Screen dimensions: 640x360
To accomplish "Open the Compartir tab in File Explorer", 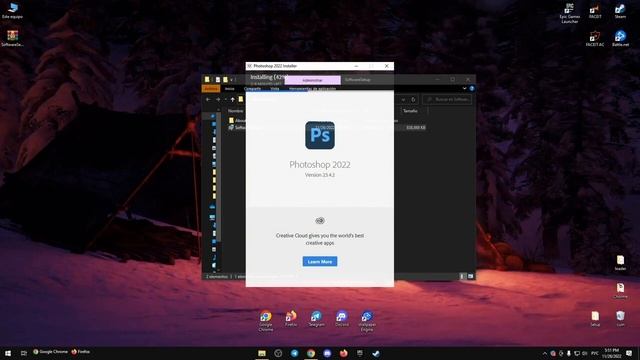I will (x=252, y=89).
